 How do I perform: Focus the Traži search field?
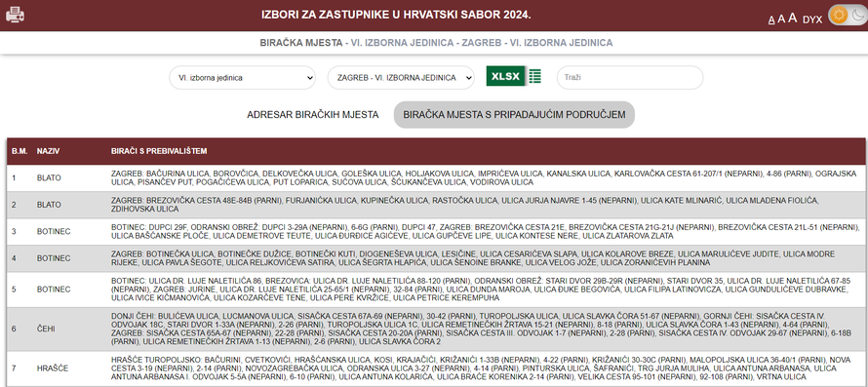click(629, 78)
